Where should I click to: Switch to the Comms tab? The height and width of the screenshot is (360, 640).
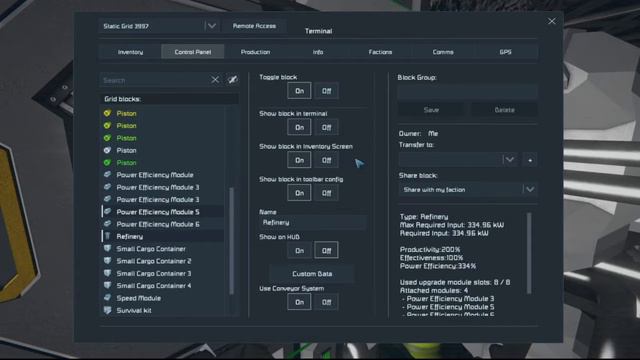pyautogui.click(x=443, y=52)
